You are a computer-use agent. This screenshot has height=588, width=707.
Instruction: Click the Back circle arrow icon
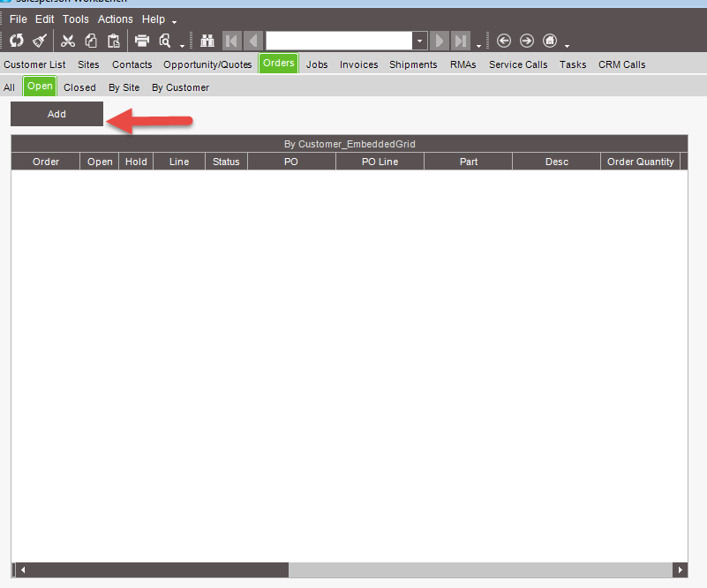click(504, 41)
